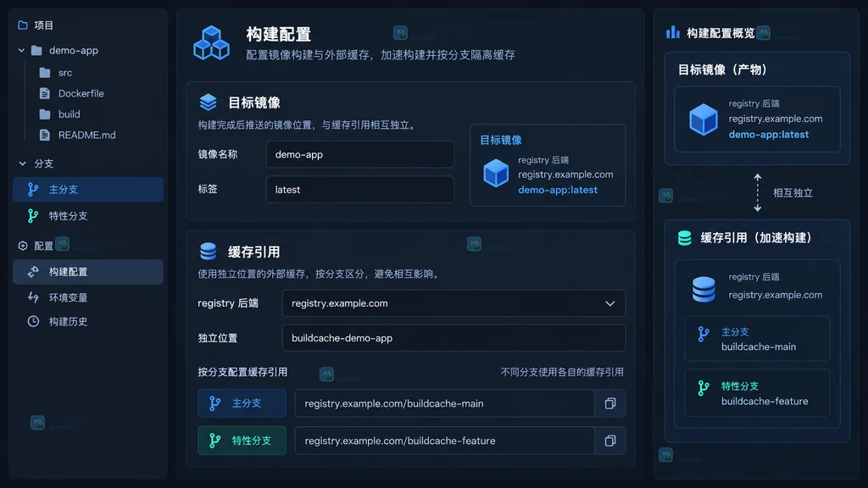Click the 构建配置 sidebar tool icon

click(x=33, y=272)
